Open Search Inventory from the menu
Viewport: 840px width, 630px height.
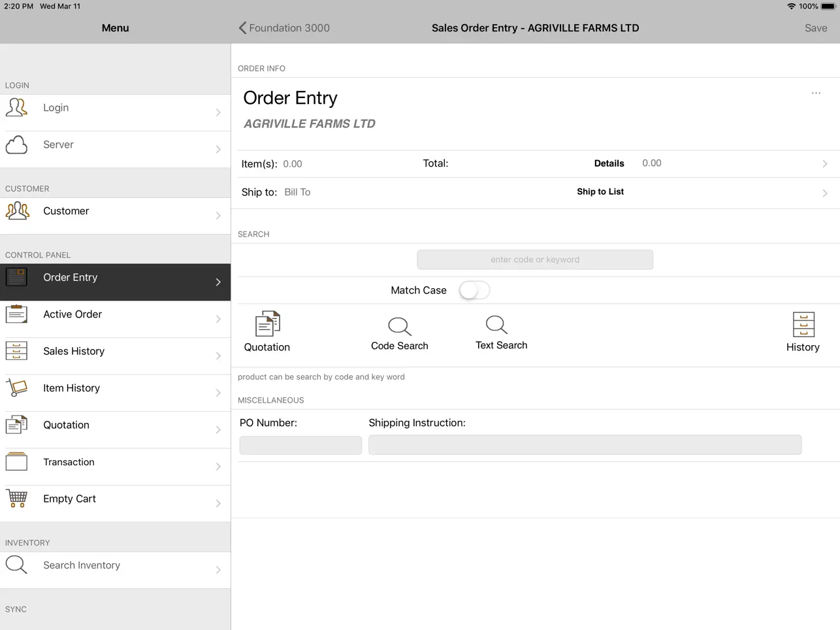pyautogui.click(x=115, y=570)
